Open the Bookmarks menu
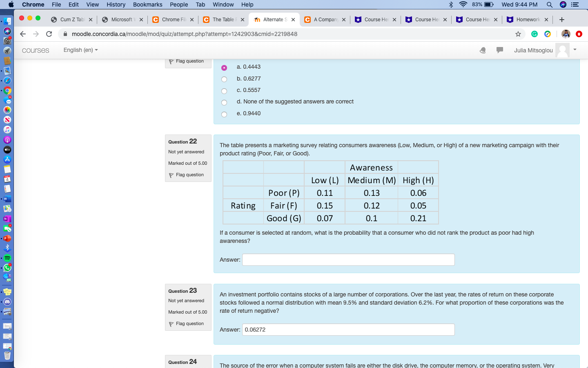588x368 pixels. (x=147, y=4)
